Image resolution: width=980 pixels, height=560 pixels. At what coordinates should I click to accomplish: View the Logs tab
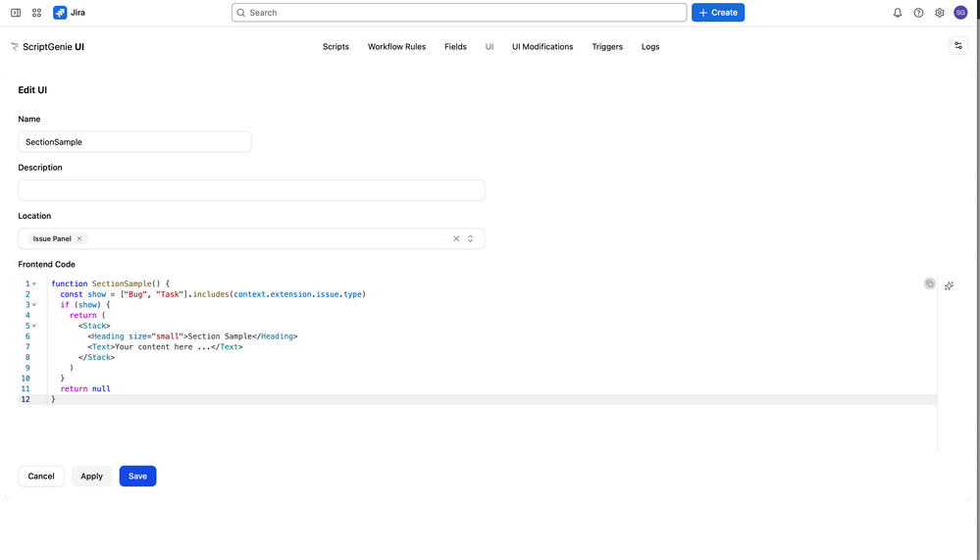[650, 47]
